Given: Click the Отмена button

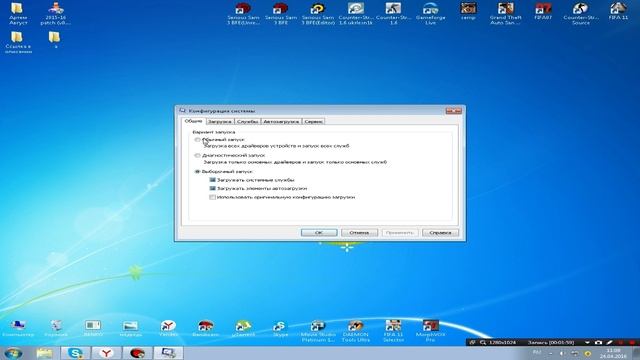Looking at the screenshot, I should coord(359,233).
